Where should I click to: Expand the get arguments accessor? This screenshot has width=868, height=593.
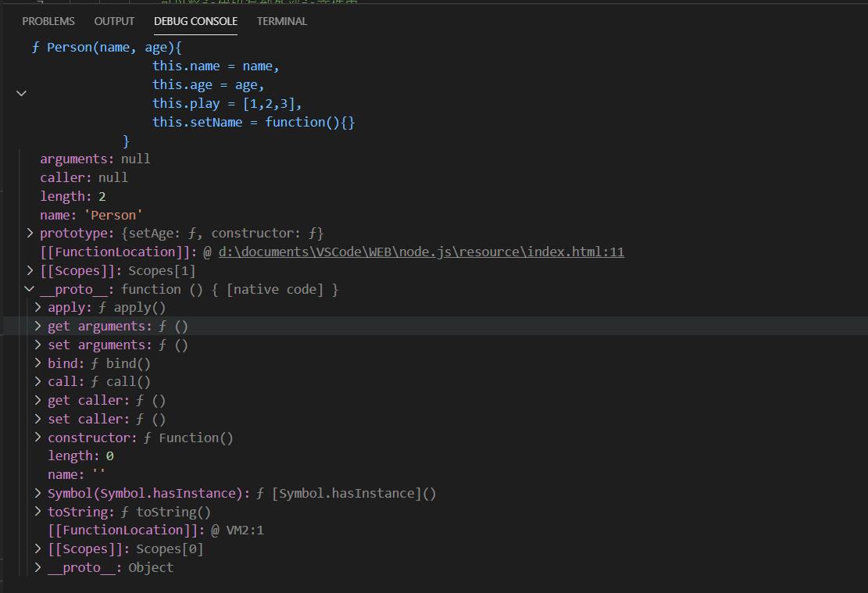(x=38, y=326)
